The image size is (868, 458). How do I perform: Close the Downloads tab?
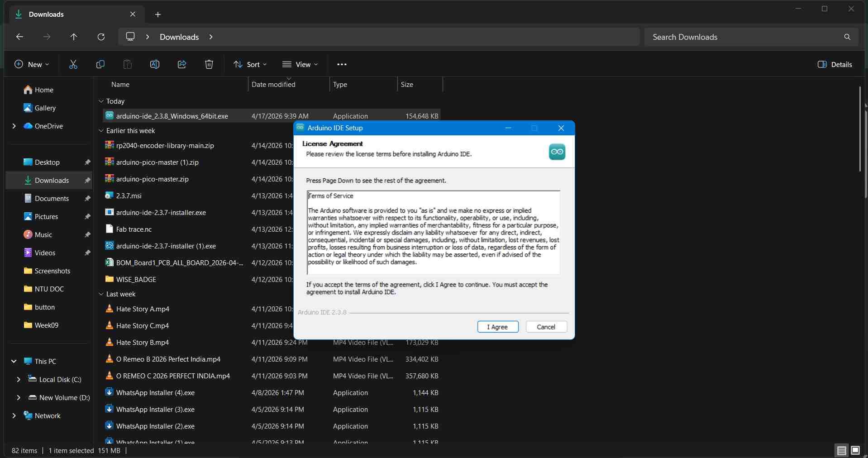pyautogui.click(x=133, y=14)
